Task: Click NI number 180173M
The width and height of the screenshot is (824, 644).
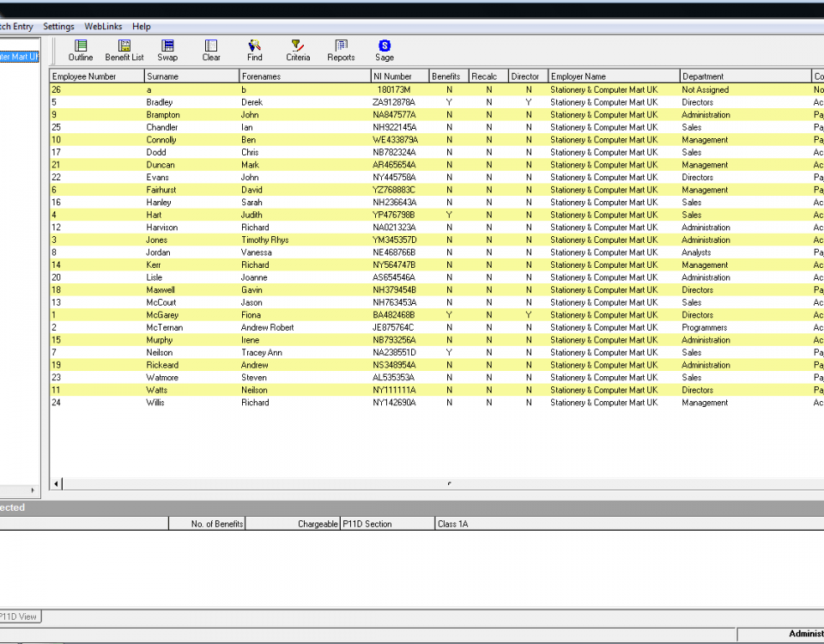Action: point(394,90)
